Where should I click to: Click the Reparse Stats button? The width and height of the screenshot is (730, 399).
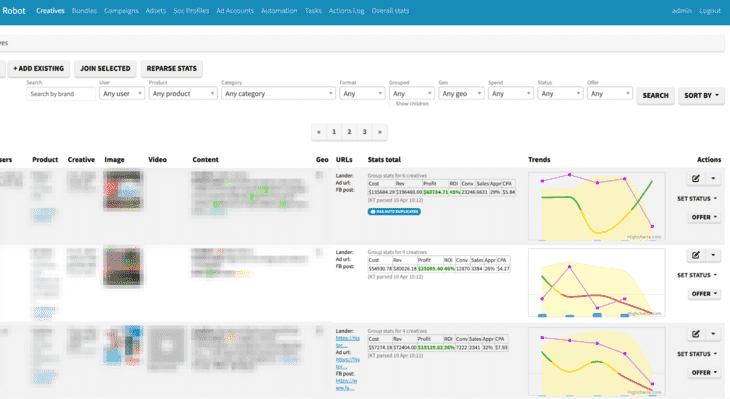point(171,68)
